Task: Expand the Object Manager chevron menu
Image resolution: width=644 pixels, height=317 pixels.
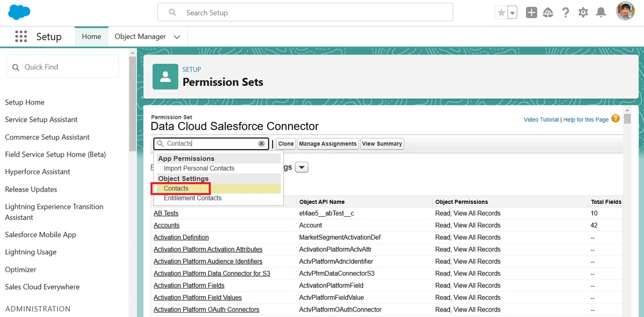Action: click(177, 37)
